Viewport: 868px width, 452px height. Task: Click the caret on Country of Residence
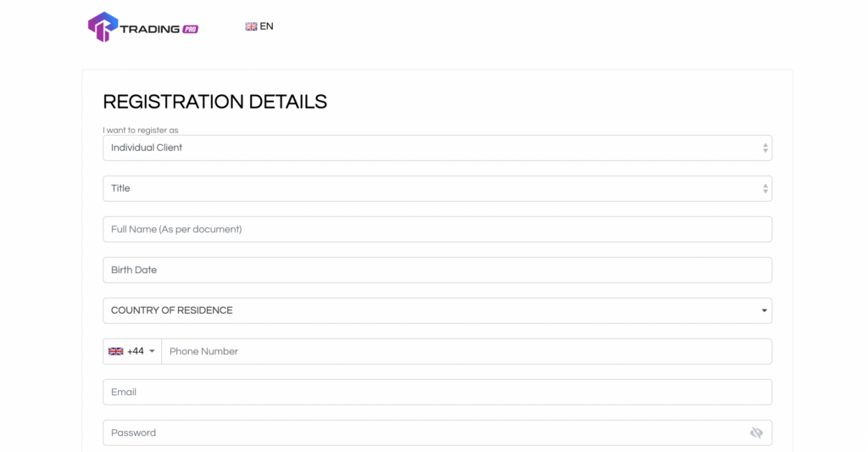[x=765, y=310]
